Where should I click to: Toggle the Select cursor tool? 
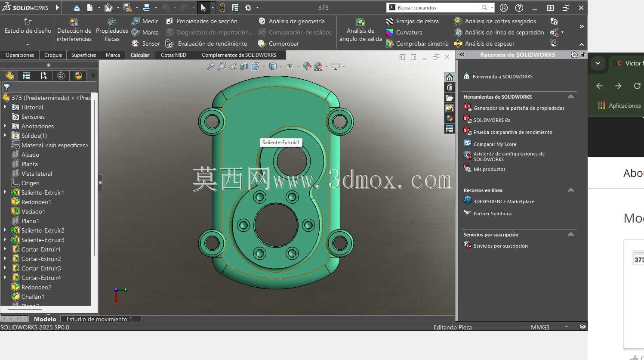coord(203,8)
